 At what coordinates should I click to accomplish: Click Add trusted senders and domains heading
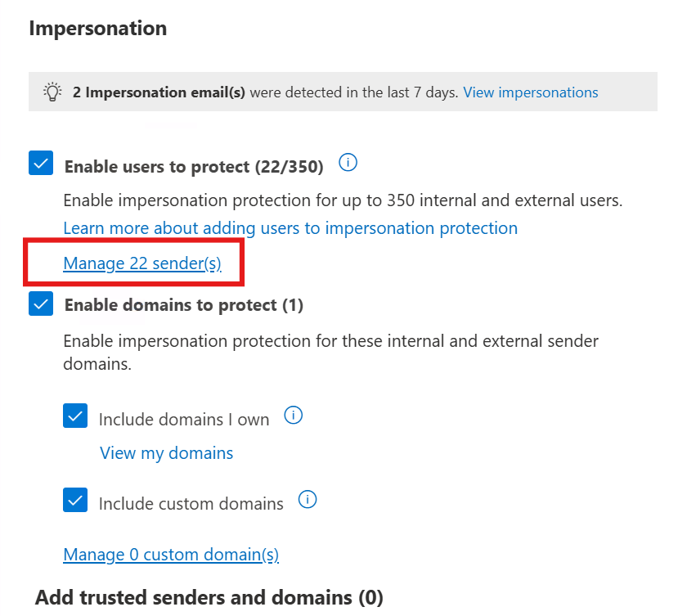pos(209,598)
